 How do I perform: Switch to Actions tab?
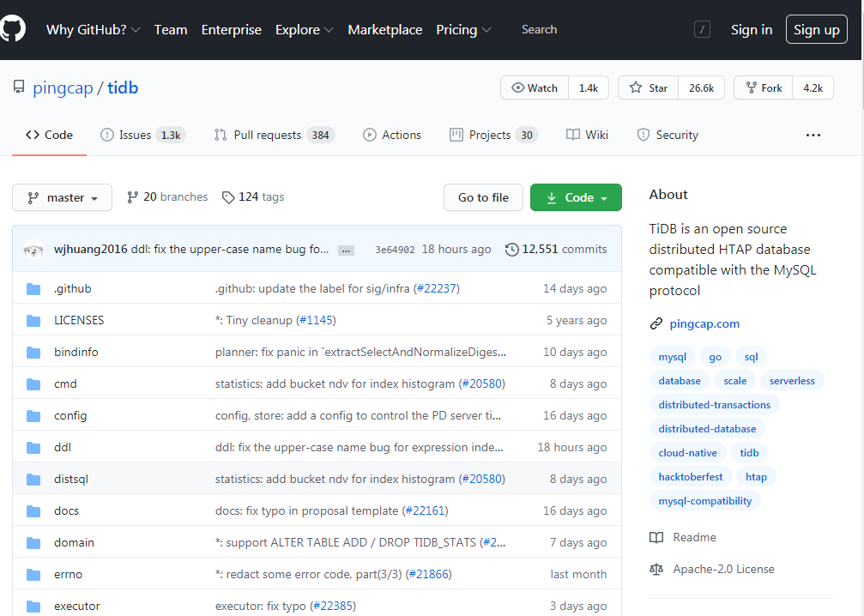pyautogui.click(x=392, y=135)
